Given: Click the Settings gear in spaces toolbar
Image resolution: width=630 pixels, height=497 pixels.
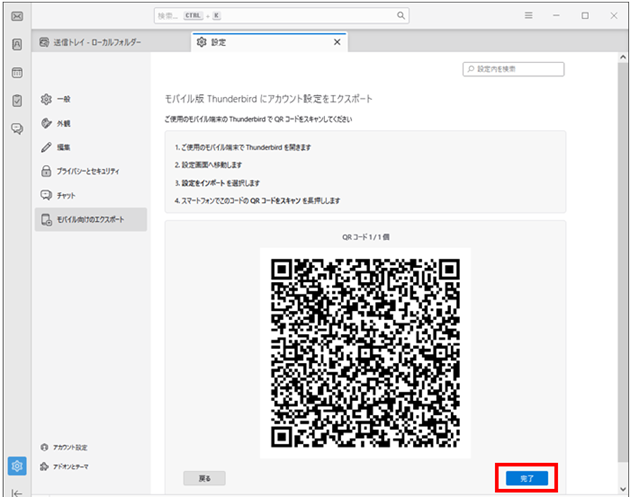Looking at the screenshot, I should coord(17,466).
